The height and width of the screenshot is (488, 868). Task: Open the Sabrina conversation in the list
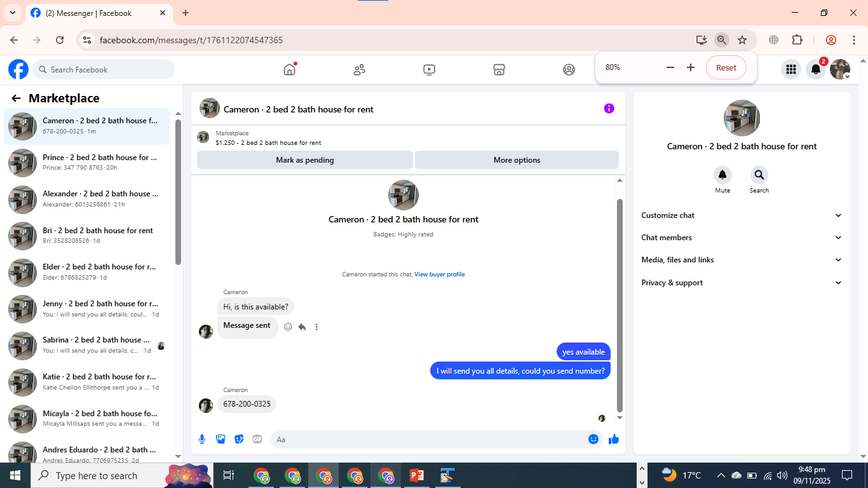tap(87, 346)
